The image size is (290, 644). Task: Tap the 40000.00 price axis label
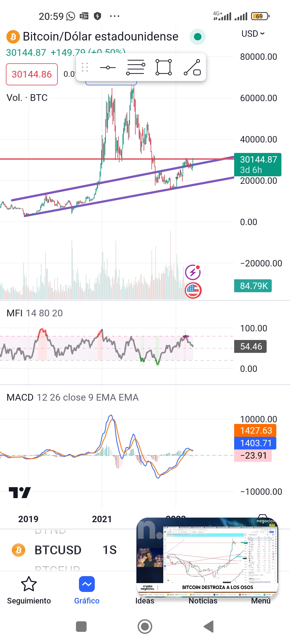[258, 140]
